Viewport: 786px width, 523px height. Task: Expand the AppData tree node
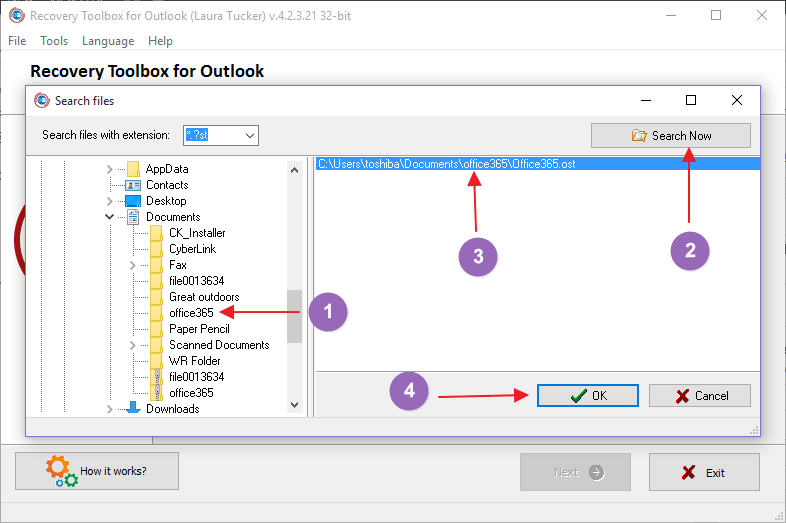pyautogui.click(x=109, y=169)
